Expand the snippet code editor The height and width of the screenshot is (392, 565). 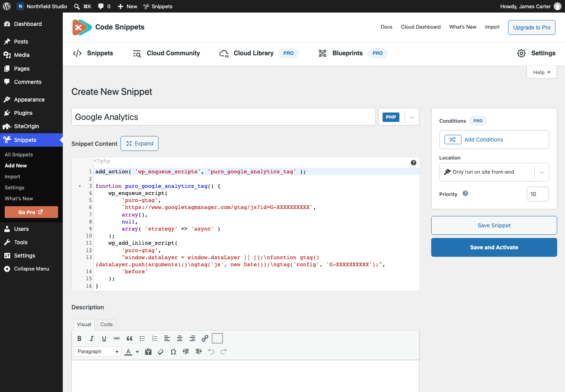point(140,143)
